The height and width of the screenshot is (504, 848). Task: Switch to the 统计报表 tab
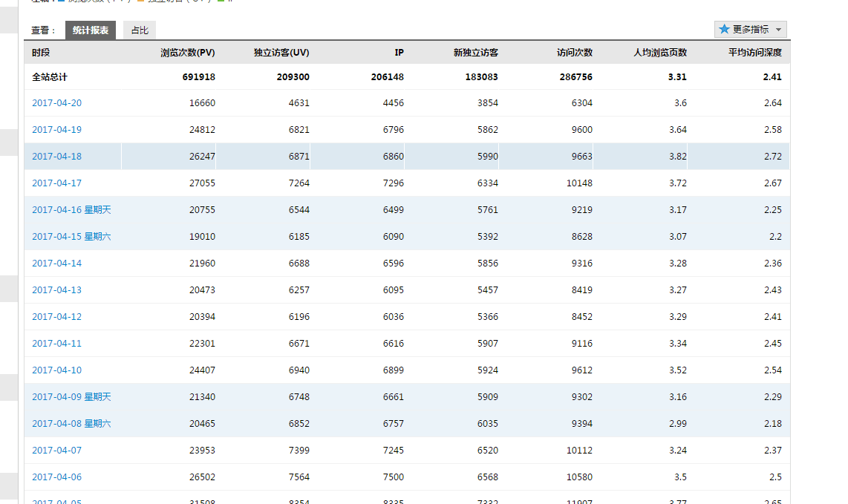coord(91,30)
